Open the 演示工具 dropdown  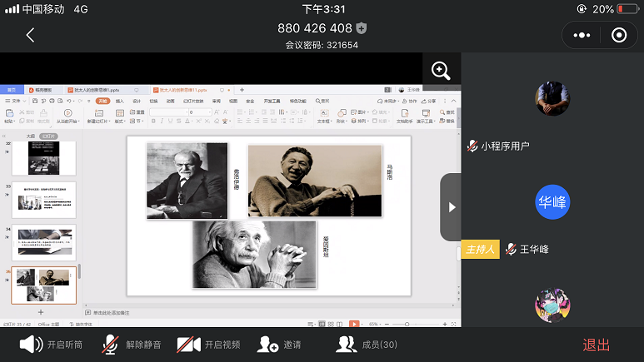point(426,116)
